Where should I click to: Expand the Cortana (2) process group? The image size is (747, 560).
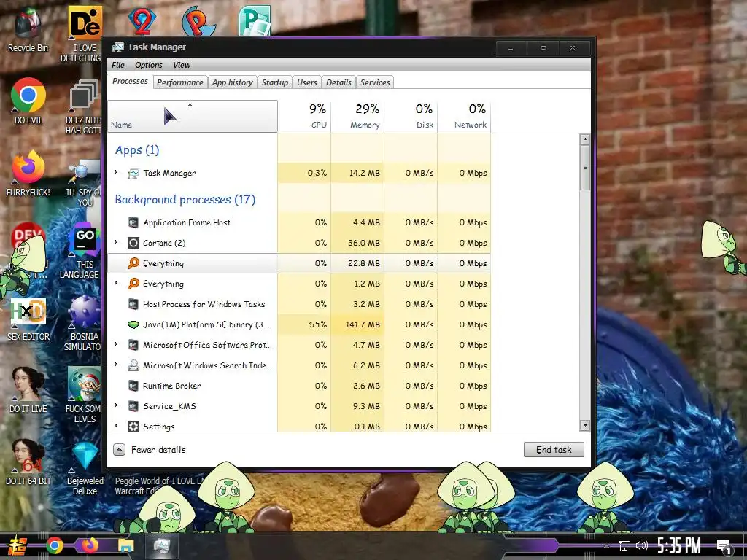[116, 242]
